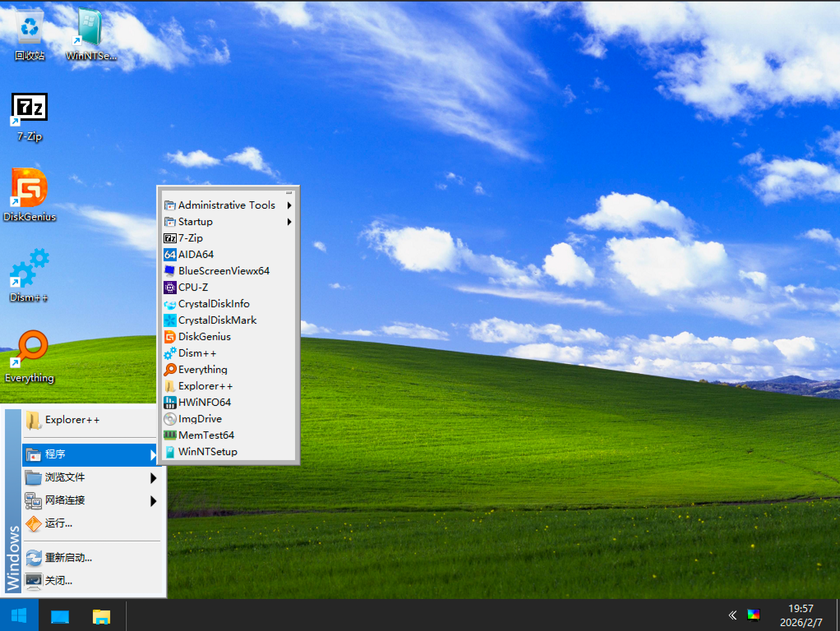Launch AIDA64 from the programs menu

click(196, 254)
